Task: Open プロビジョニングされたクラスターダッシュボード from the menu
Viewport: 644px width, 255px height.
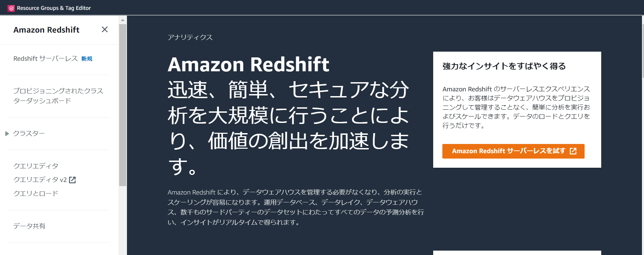Action: [x=58, y=95]
